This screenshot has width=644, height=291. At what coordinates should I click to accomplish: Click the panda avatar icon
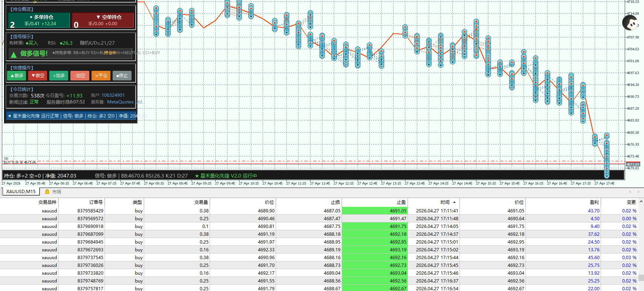630,23
